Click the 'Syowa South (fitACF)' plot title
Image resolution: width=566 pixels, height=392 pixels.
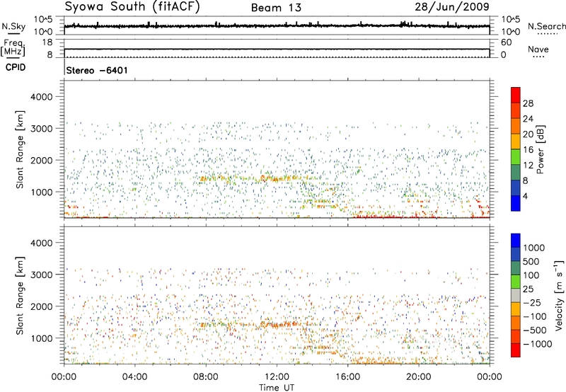click(132, 7)
